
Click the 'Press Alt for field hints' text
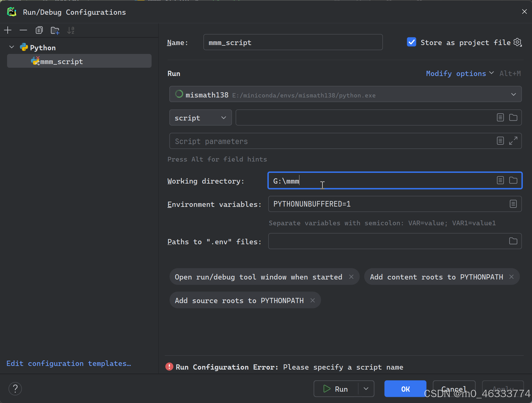pyautogui.click(x=217, y=159)
